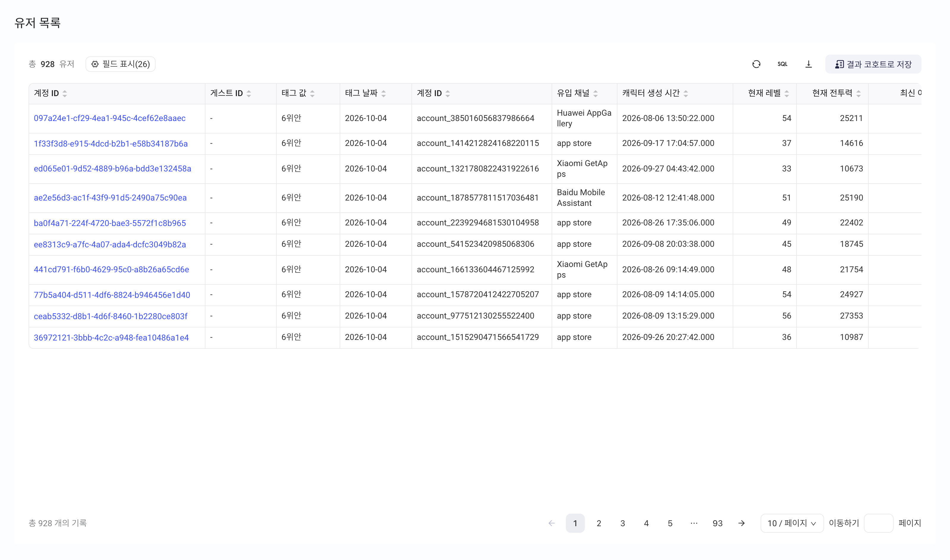This screenshot has width=950, height=560.
Task: Open user 441cd791-f6b0-4629-95c0-a8b26a65cd6e
Action: click(x=111, y=269)
